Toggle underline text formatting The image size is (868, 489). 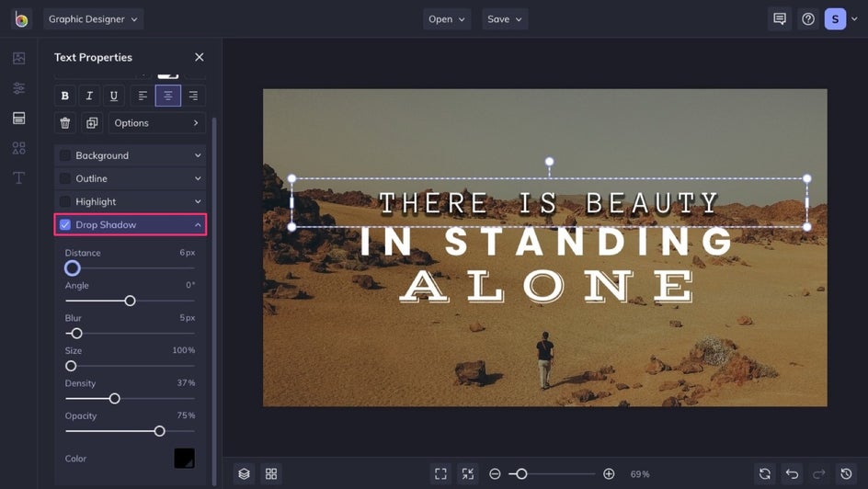(113, 96)
